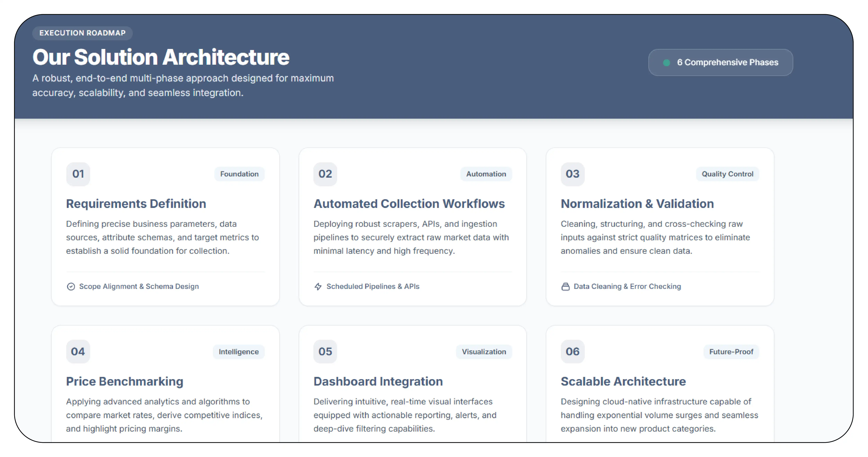Click the Delivering intuitive, real-time visual description
The width and height of the screenshot is (868, 457).
pos(405,415)
